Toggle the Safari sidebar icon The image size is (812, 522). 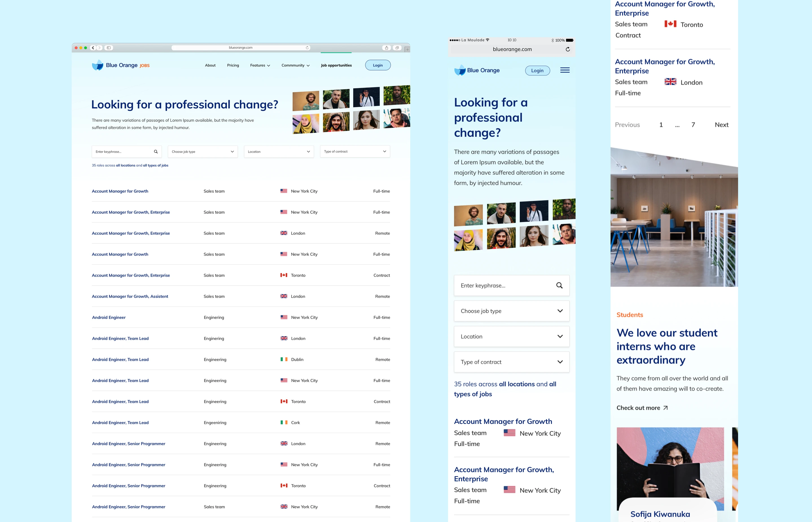pos(108,48)
